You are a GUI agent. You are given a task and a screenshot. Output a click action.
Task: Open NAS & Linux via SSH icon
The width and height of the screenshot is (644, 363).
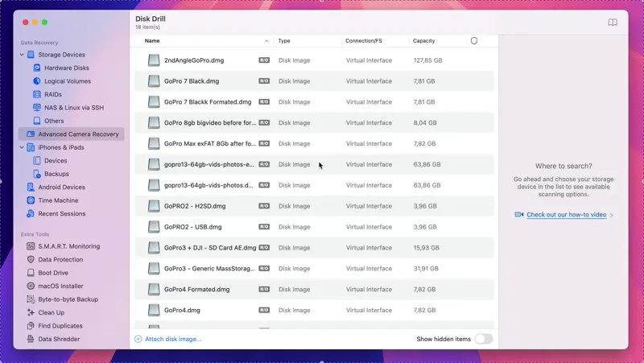pos(37,108)
